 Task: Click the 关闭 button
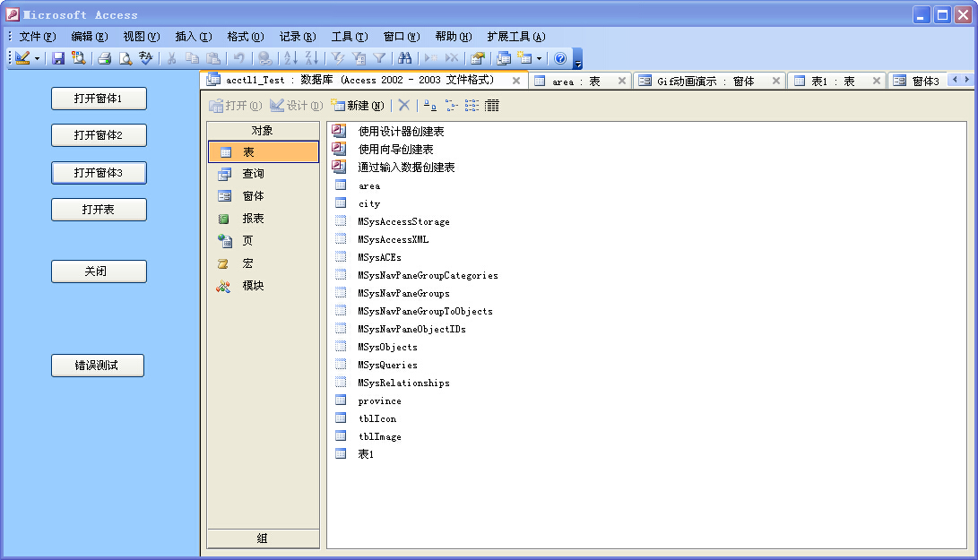pyautogui.click(x=99, y=271)
